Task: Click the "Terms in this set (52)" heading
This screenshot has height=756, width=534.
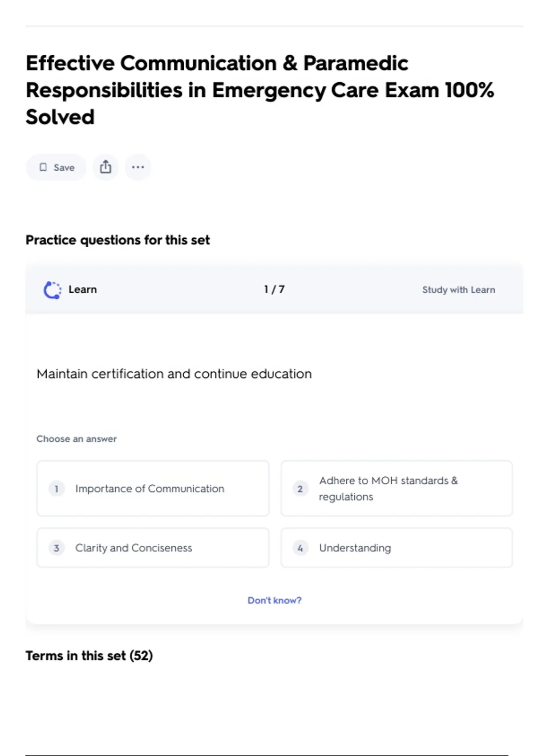Action: pos(89,656)
